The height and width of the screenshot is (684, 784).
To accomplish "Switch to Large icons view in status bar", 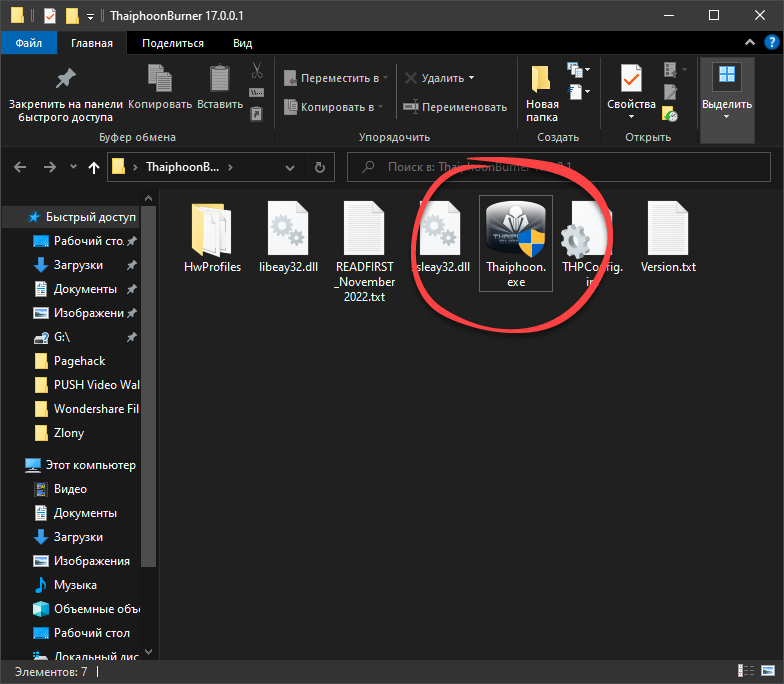I will 768,670.
